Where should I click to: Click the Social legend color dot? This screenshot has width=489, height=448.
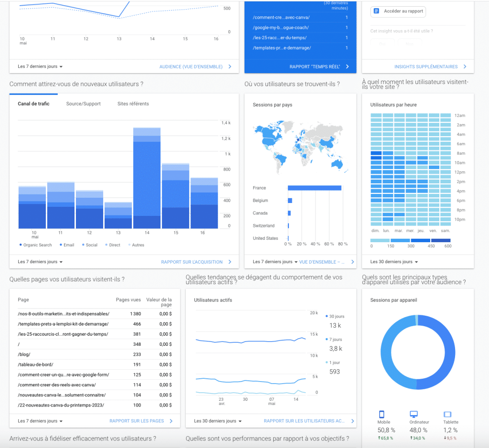[83, 245]
